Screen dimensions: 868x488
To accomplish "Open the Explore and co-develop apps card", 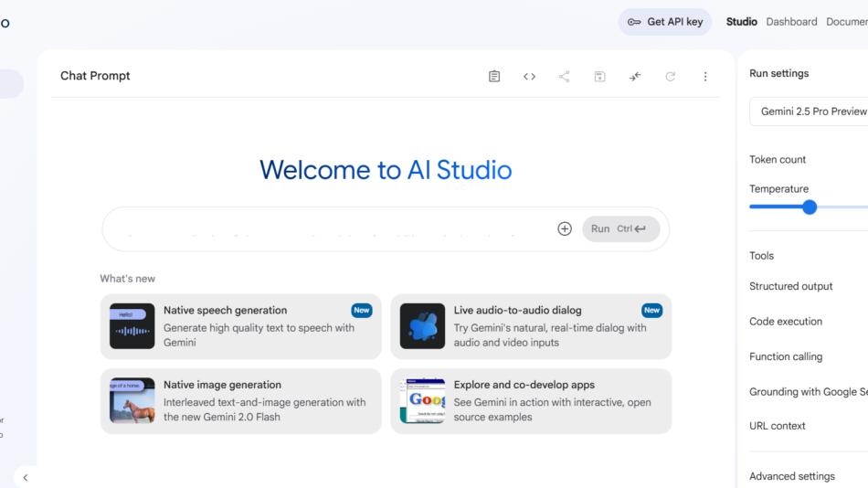I will [x=531, y=401].
